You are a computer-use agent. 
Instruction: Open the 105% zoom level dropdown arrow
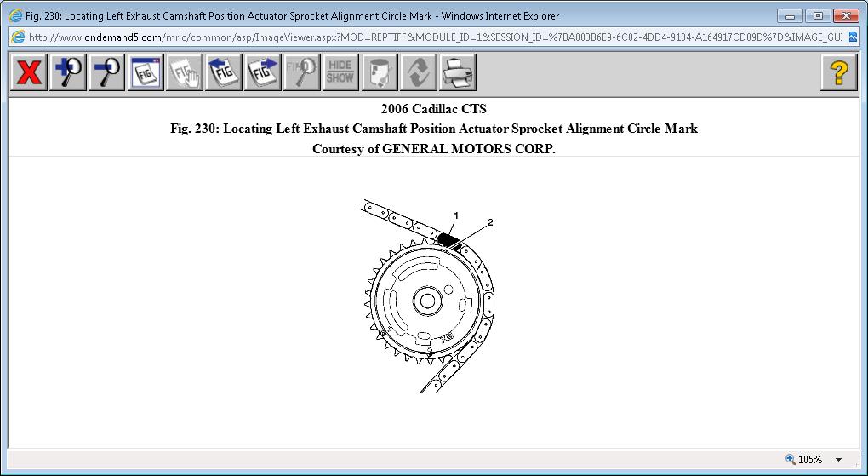tap(838, 459)
